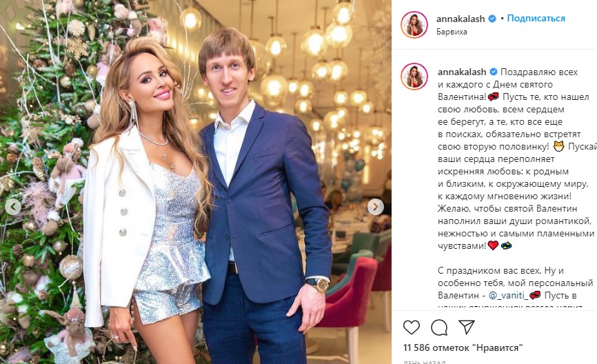This screenshot has height=364, width=597.
Task: Open the Барвиха location link
Action: coord(452,32)
